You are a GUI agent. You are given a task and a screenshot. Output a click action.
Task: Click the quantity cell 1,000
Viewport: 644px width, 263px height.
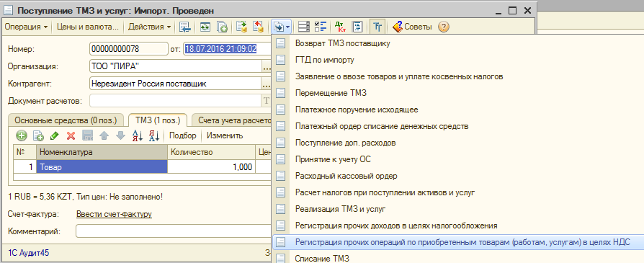tap(212, 167)
